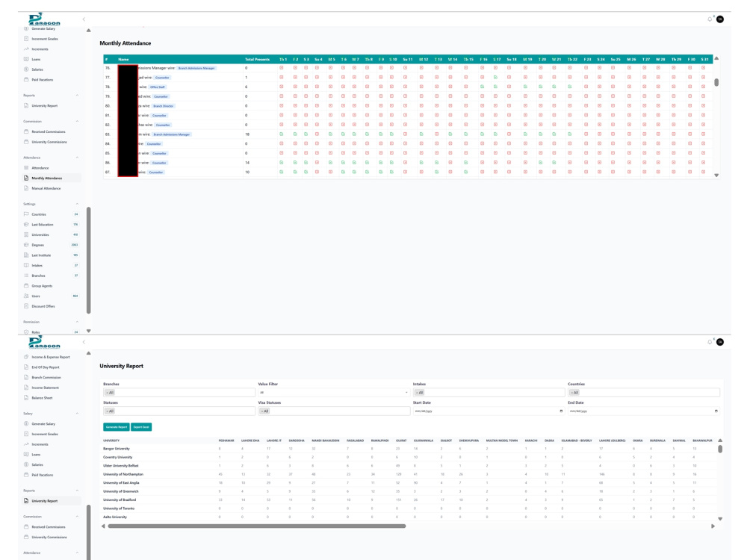Open the Branches multi-select field
The height and width of the screenshot is (560, 747).
point(179,393)
